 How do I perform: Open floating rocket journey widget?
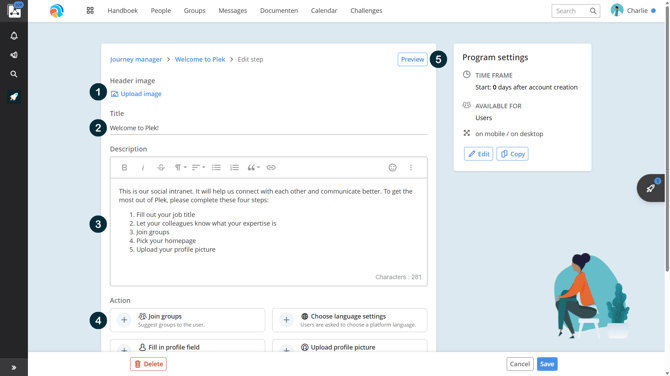click(x=651, y=188)
